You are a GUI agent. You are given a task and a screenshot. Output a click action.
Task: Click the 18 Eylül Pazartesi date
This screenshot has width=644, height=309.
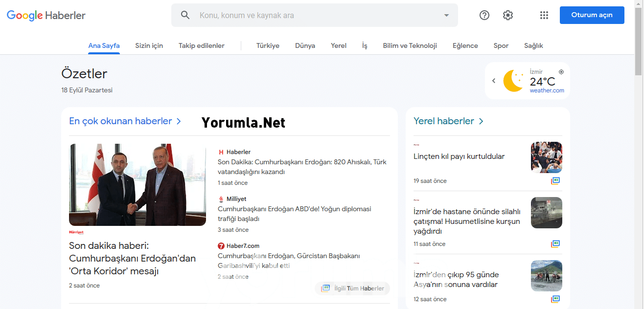tap(87, 90)
